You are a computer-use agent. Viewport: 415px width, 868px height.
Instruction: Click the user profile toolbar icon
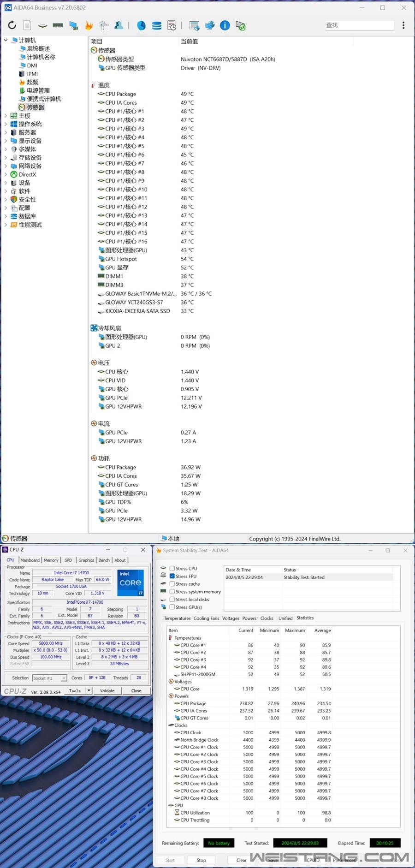119,25
